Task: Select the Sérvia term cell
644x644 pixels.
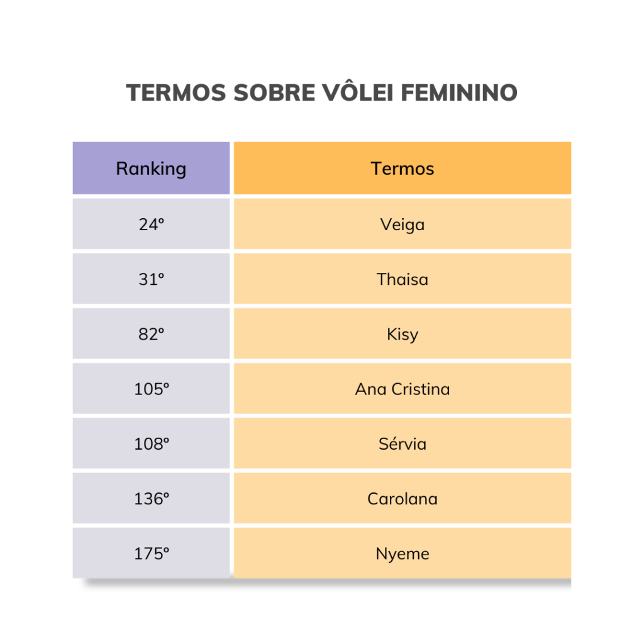Action: (402, 444)
